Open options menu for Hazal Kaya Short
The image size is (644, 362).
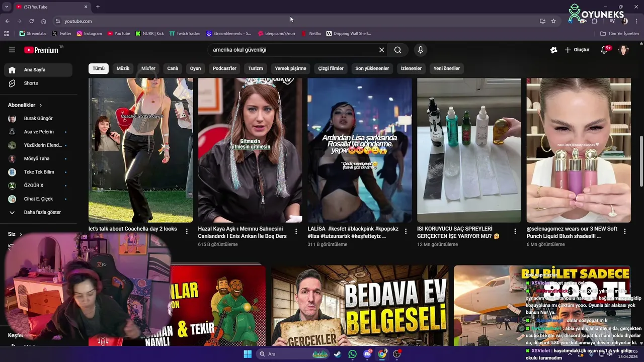click(296, 231)
